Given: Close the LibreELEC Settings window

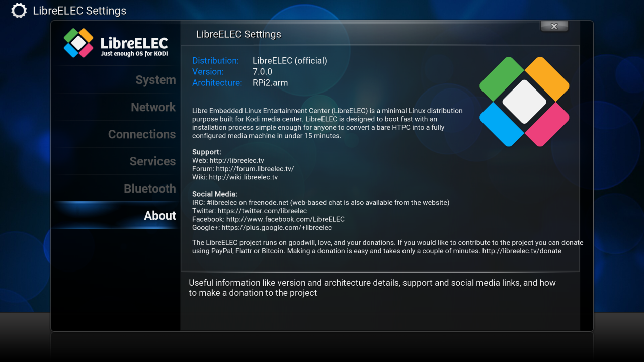Looking at the screenshot, I should (554, 26).
